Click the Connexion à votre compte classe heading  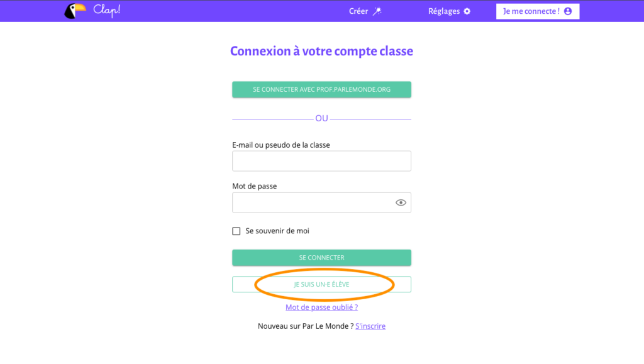tap(321, 51)
